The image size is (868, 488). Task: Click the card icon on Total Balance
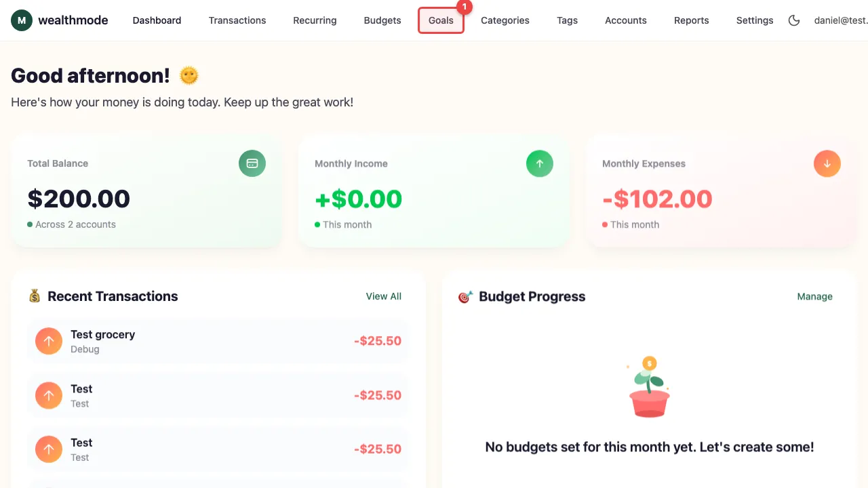pyautogui.click(x=252, y=163)
